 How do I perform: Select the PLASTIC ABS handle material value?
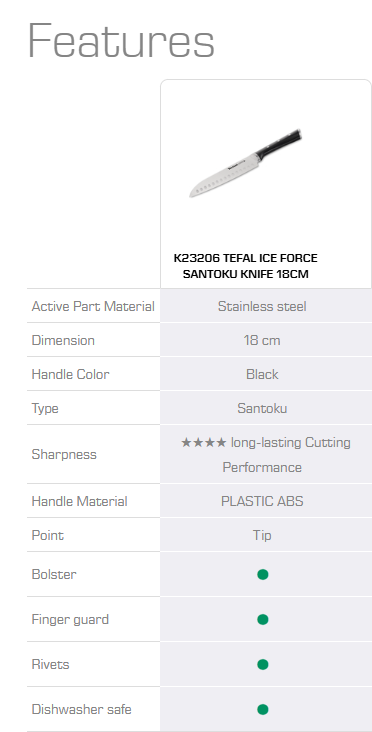pos(262,501)
